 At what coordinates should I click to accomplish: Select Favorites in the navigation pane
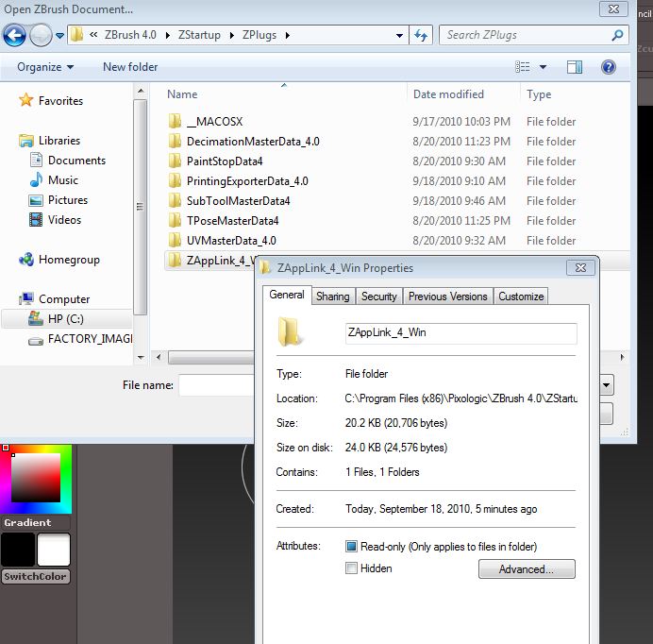click(51, 100)
